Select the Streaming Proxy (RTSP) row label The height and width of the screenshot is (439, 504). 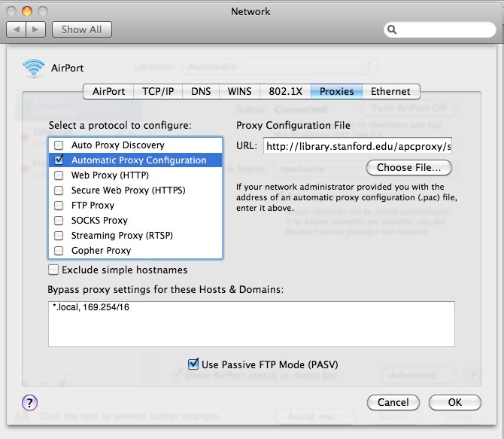122,236
